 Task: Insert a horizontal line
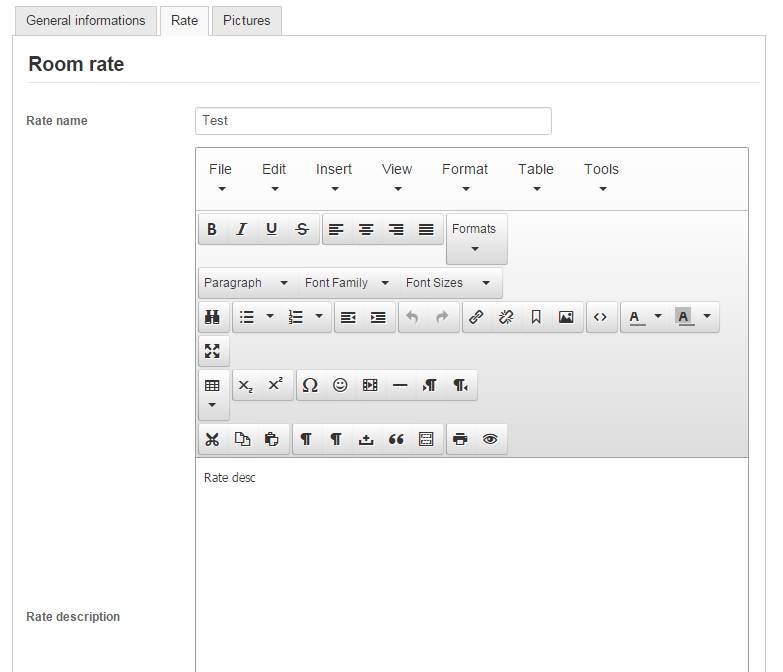coord(400,385)
